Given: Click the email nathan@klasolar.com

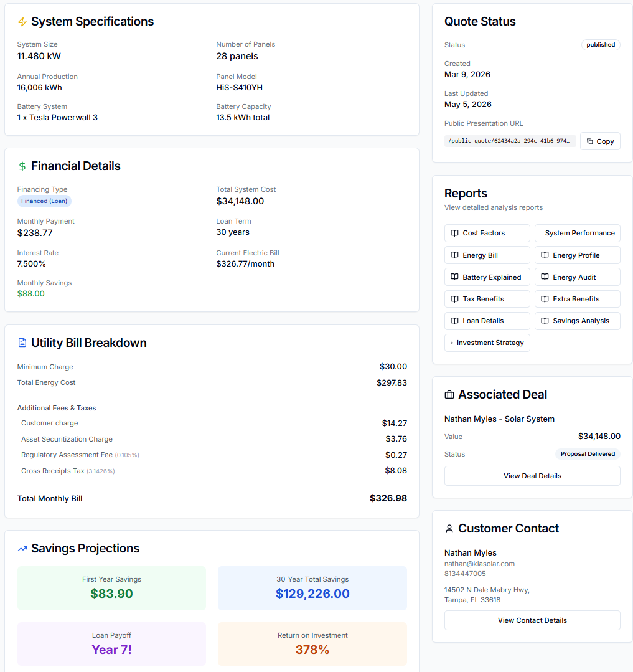Looking at the screenshot, I should point(479,564).
